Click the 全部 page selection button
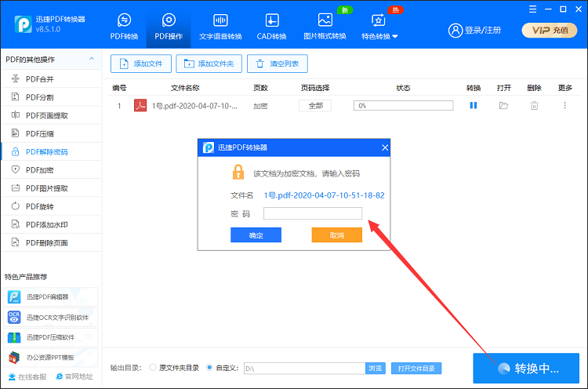588x389 pixels. click(315, 106)
